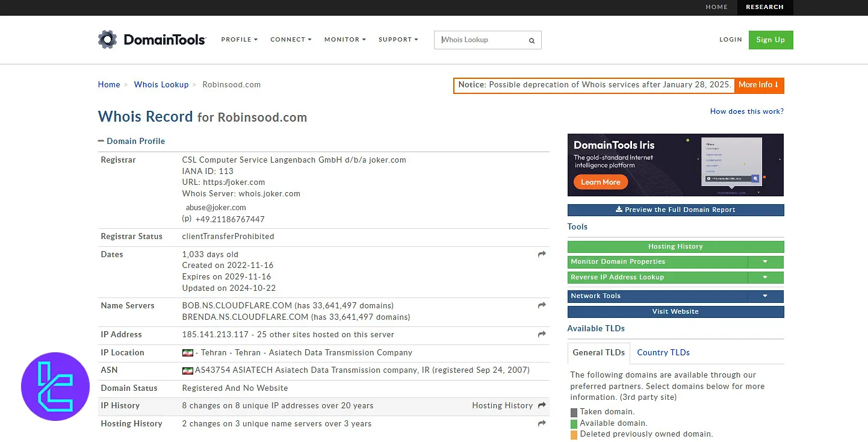Click the Sign Up button
The width and height of the screenshot is (868, 442).
tap(770, 40)
